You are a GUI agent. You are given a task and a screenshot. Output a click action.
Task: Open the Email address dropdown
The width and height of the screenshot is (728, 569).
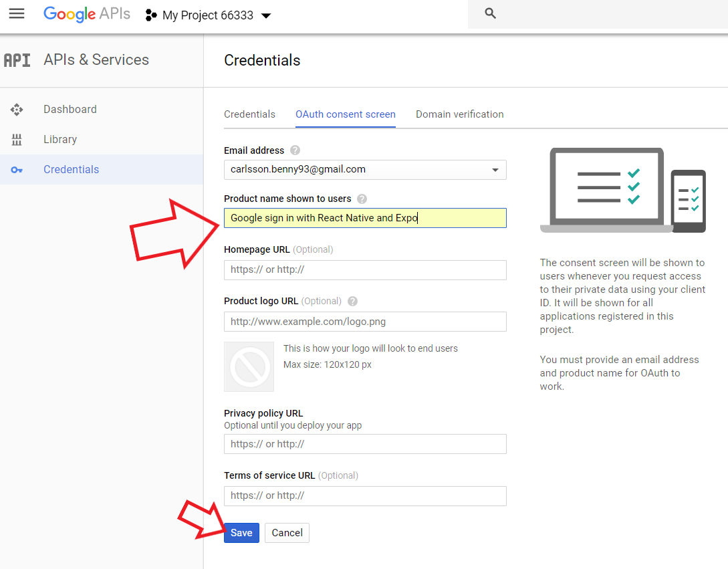(x=365, y=170)
